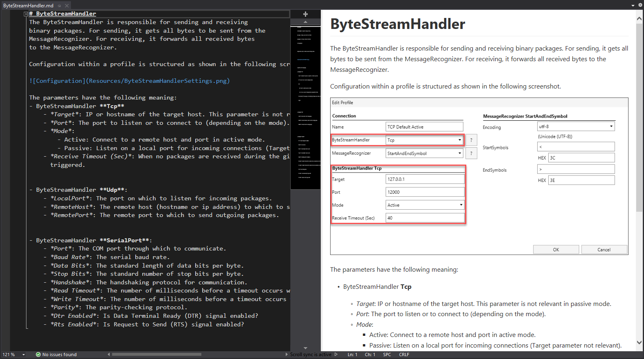644x359 pixels.
Task: Click the Ln: 1 line indicator
Action: (x=352, y=355)
